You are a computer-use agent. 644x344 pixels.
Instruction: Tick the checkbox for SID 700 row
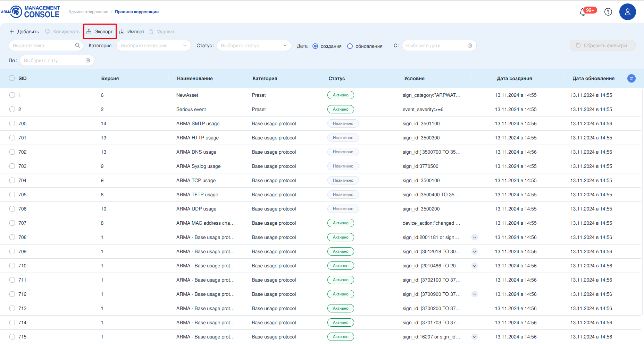click(x=12, y=123)
